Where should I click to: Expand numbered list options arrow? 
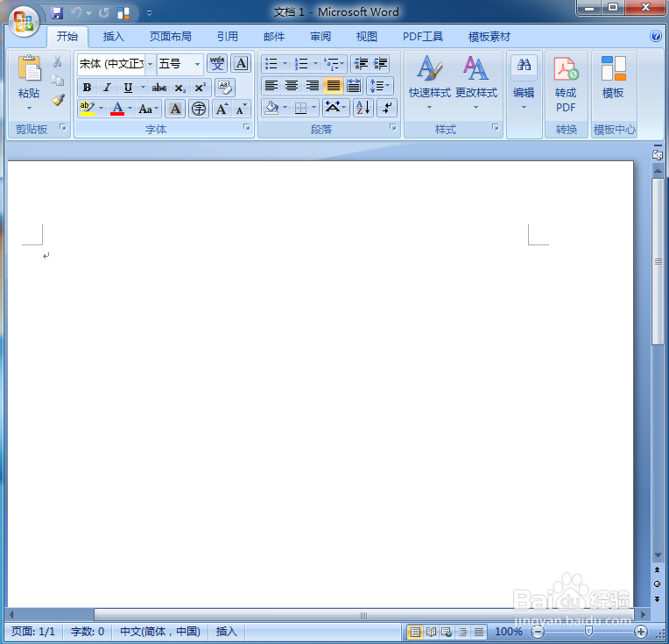point(315,64)
